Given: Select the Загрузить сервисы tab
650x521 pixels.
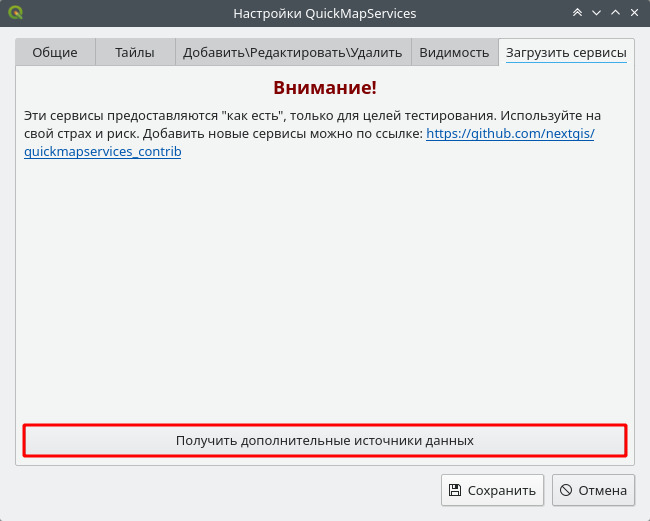Looking at the screenshot, I should click(x=566, y=53).
